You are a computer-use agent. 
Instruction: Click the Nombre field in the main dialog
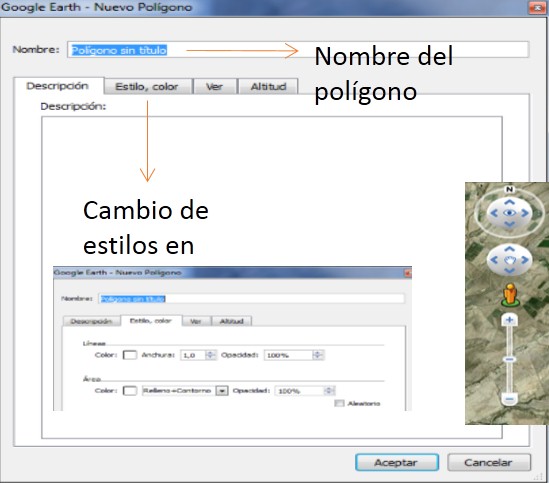click(298, 50)
